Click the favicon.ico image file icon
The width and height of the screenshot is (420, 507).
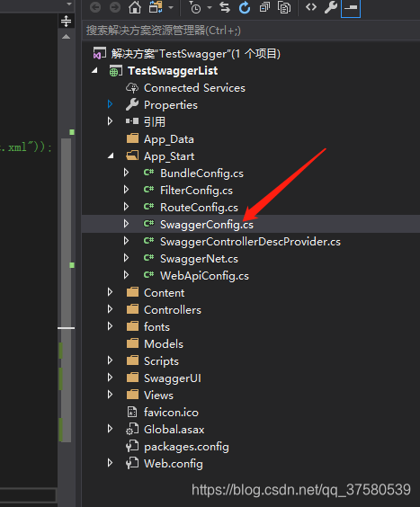coord(132,412)
